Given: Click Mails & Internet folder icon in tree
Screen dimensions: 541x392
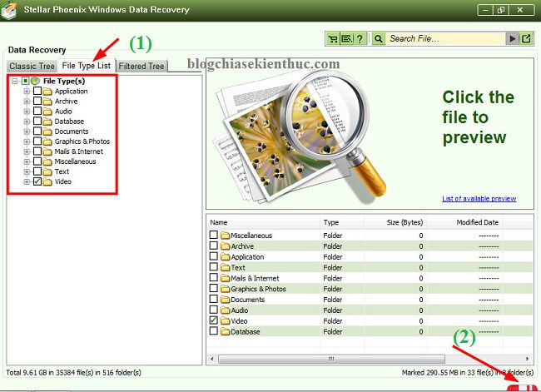Looking at the screenshot, I should [47, 151].
